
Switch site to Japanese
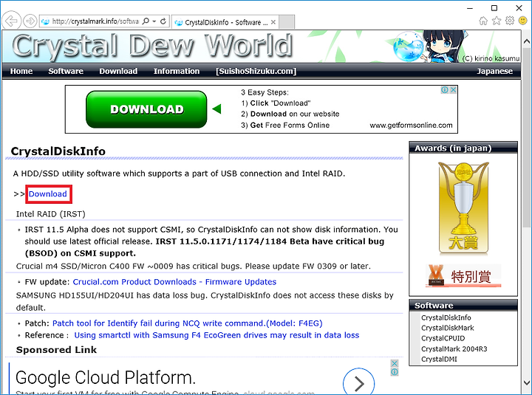[x=494, y=71]
